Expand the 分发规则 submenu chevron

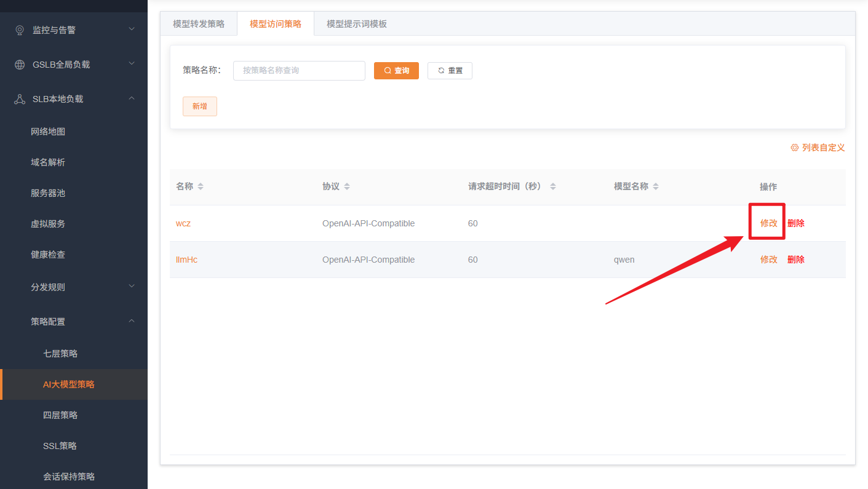[132, 286]
